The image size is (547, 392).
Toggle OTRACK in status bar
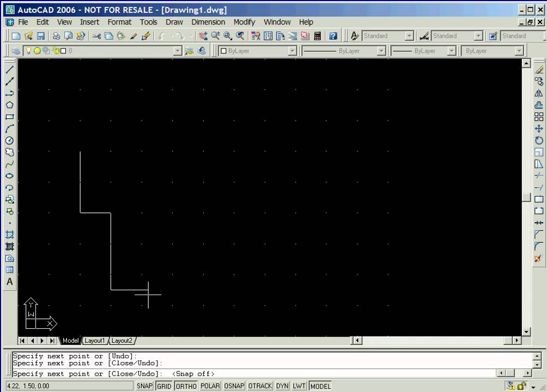pyautogui.click(x=260, y=386)
